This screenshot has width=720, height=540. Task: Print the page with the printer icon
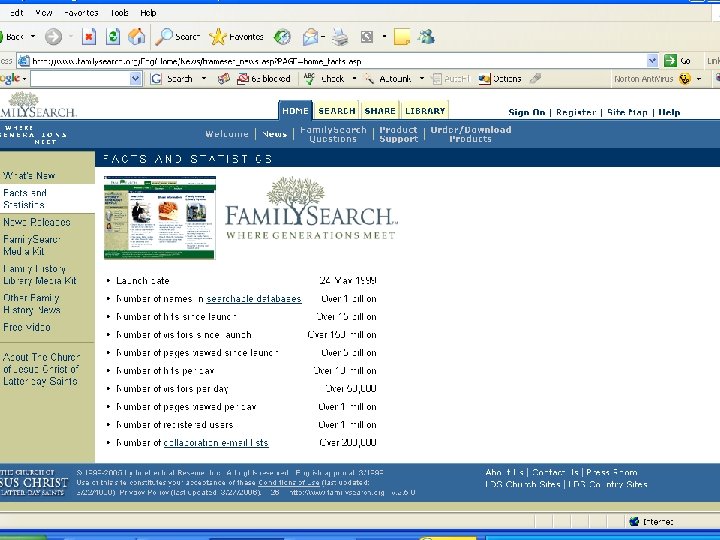pos(340,37)
